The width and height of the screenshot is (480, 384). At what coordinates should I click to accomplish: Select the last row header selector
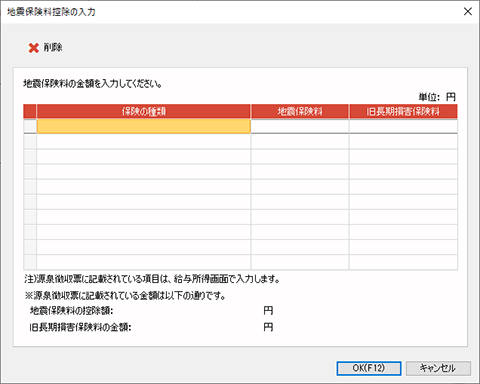click(30, 262)
